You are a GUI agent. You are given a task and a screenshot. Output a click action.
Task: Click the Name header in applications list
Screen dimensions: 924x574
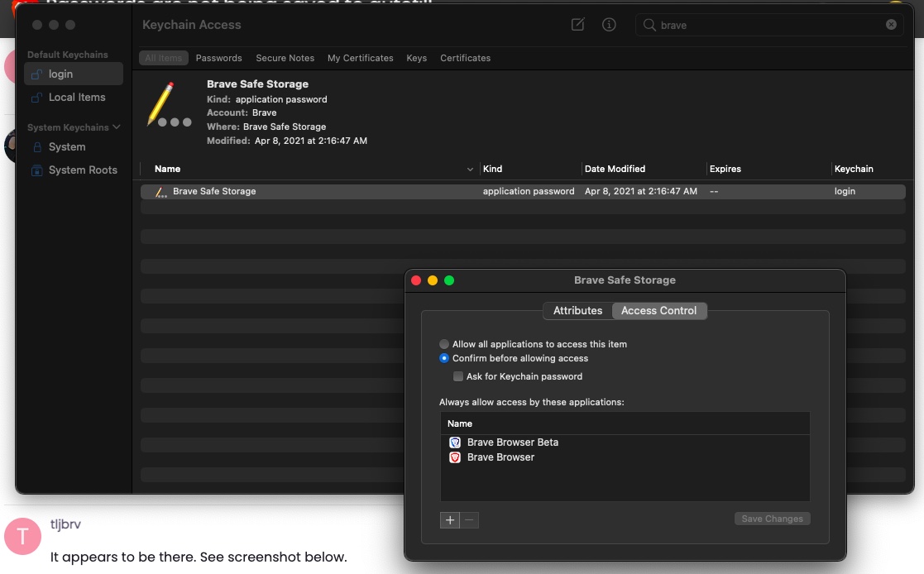[460, 423]
